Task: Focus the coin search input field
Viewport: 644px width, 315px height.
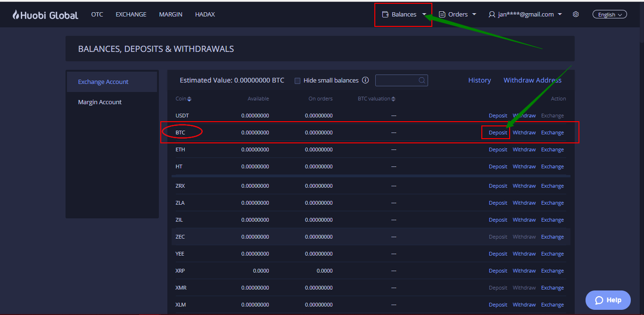Action: [402, 80]
